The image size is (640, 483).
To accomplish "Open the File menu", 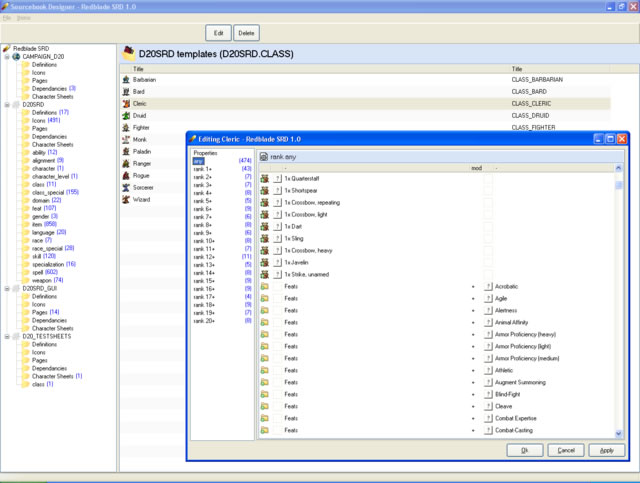I will point(7,18).
